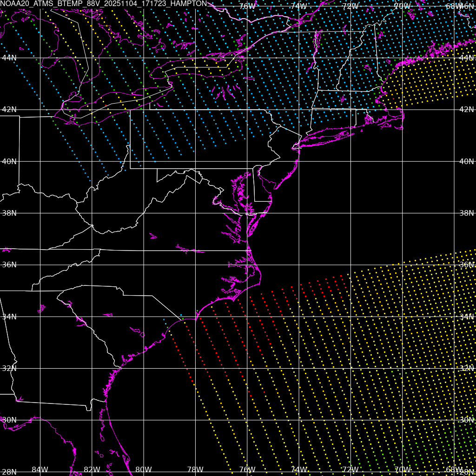Click the 44N label on left edge
The image size is (476, 476).
(x=9, y=58)
